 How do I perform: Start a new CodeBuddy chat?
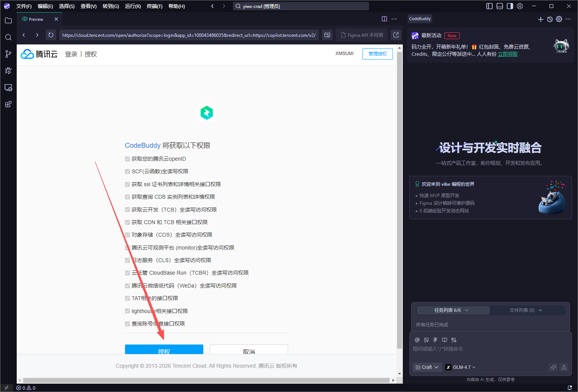[540, 19]
